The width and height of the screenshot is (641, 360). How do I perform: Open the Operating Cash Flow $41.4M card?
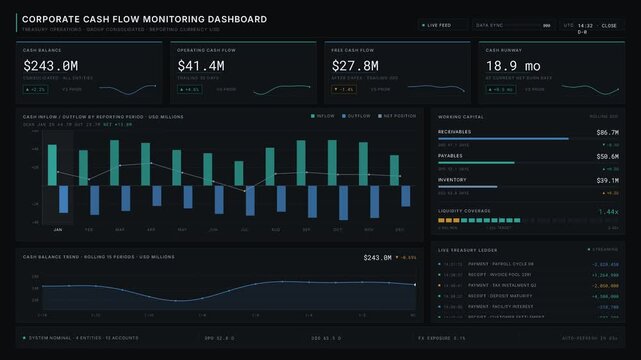(x=243, y=72)
